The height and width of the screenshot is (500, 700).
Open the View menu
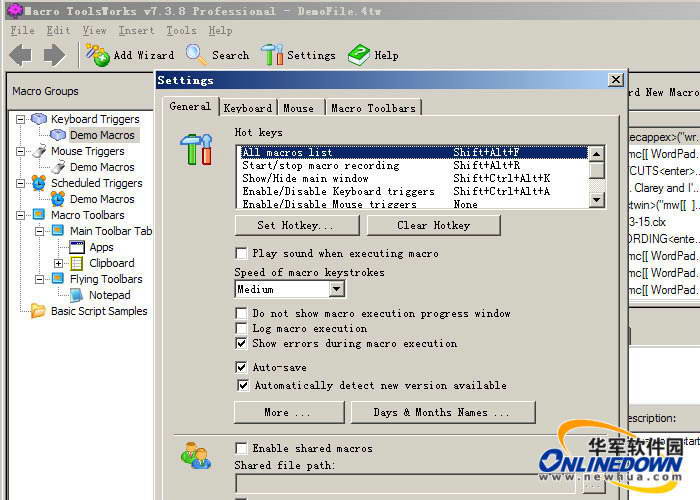(x=95, y=30)
